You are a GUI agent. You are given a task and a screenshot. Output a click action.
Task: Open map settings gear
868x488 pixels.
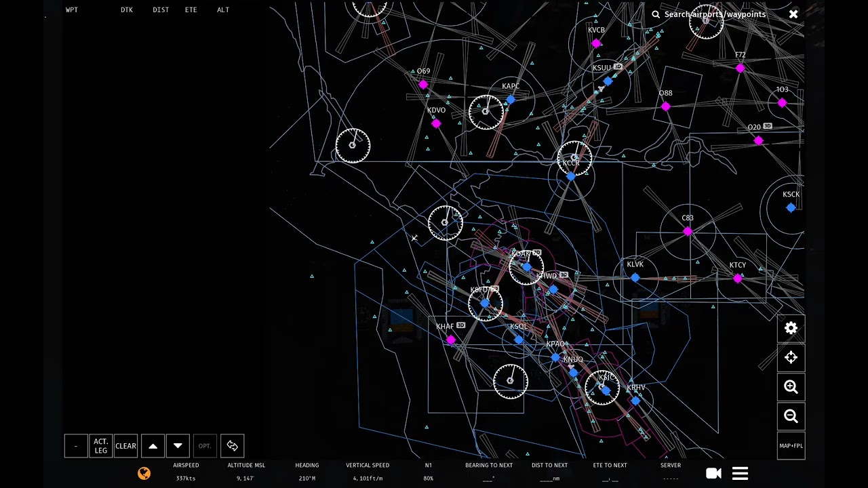click(791, 328)
